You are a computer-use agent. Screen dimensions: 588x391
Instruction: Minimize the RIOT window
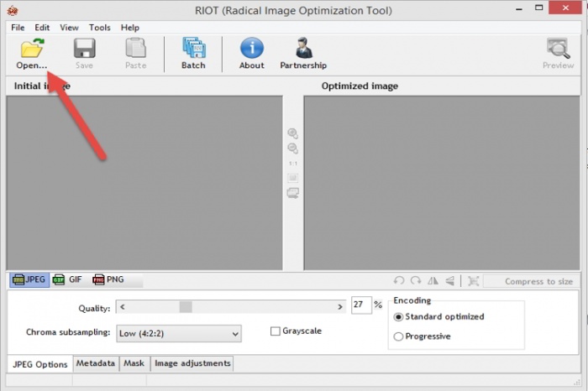[x=519, y=9]
